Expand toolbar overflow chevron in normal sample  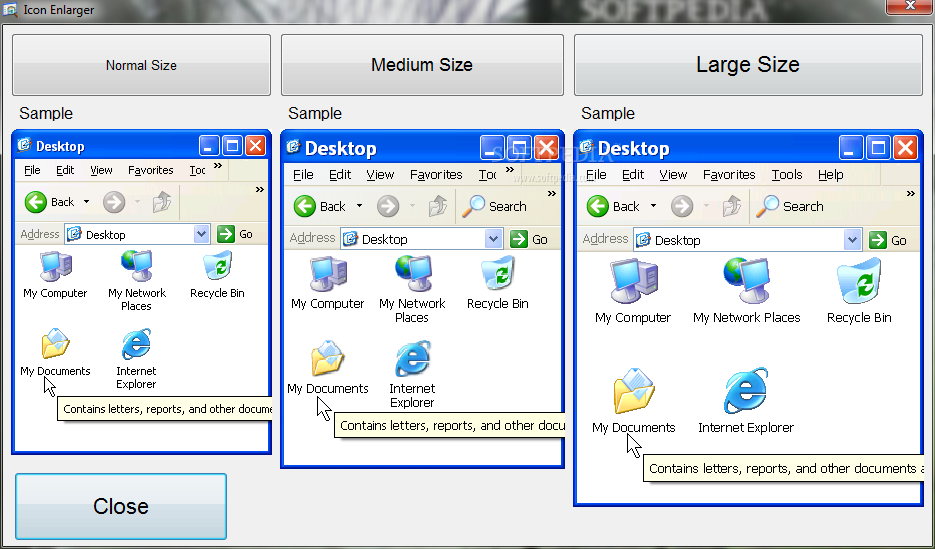pyautogui.click(x=260, y=190)
